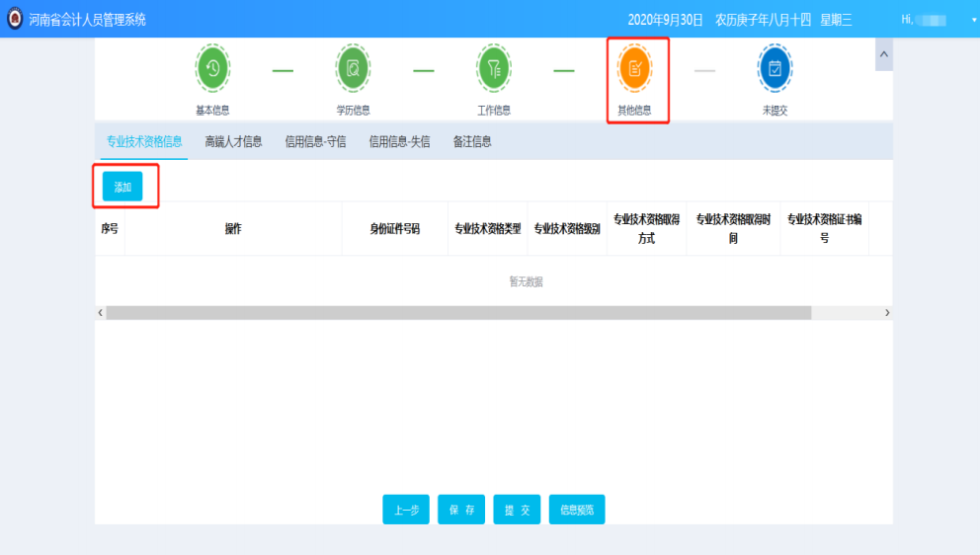
Task: Click the orange 其他信息 step icon
Action: point(635,68)
